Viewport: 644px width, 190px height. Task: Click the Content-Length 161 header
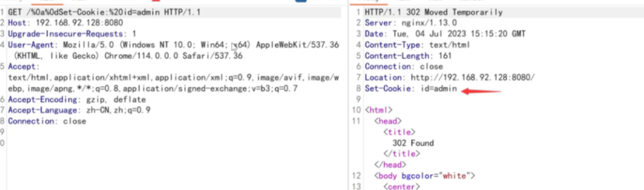408,56
